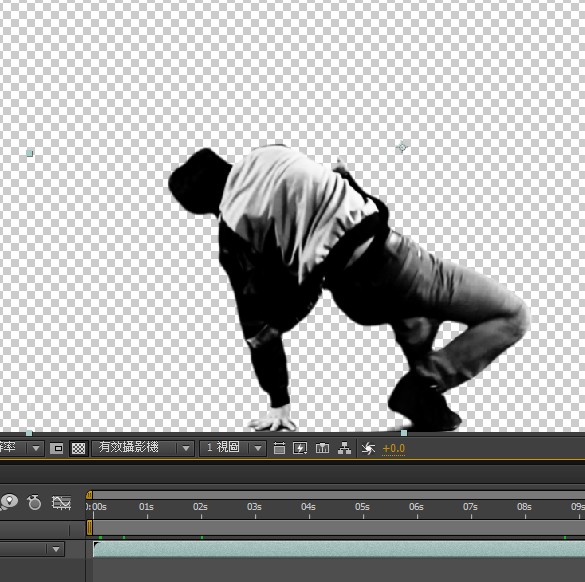Click the 05s mark on time ruler
The height and width of the screenshot is (582, 585).
pos(362,507)
